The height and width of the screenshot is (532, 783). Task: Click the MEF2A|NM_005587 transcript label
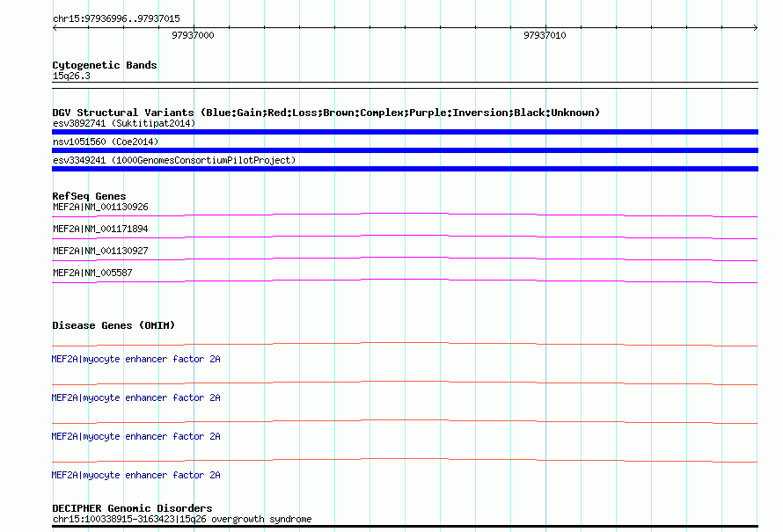click(92, 273)
